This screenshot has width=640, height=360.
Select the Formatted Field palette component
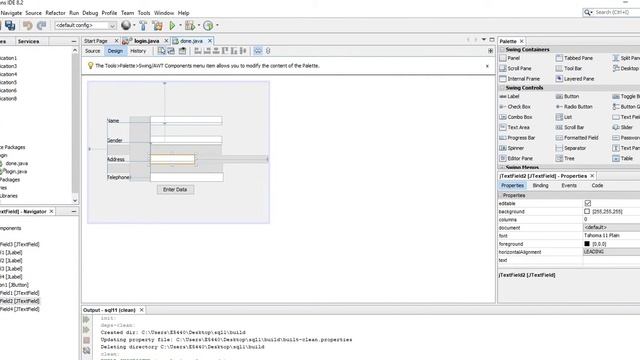pos(577,138)
